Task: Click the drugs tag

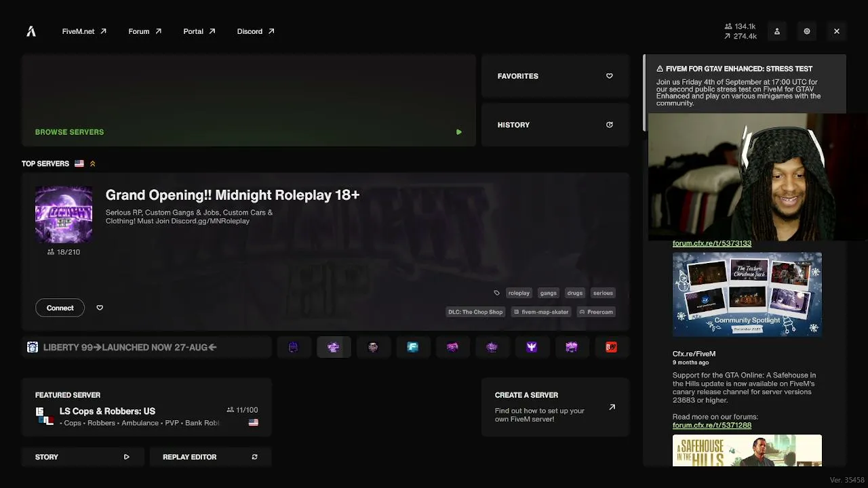Action: pyautogui.click(x=575, y=293)
